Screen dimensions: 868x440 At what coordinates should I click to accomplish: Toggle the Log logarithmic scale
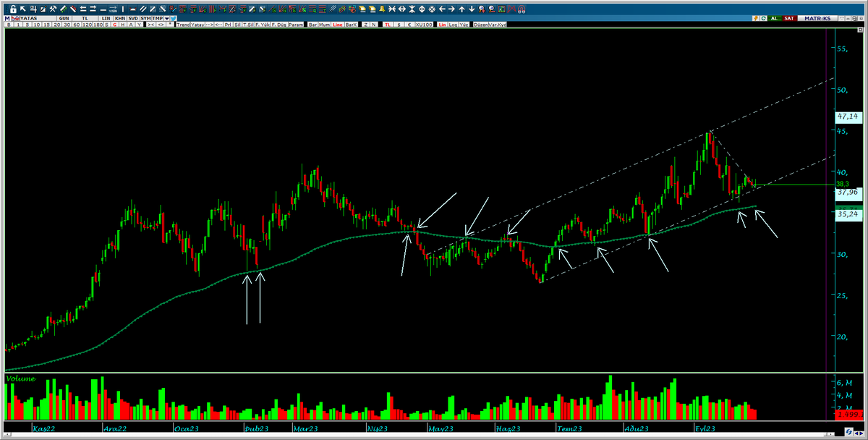453,25
